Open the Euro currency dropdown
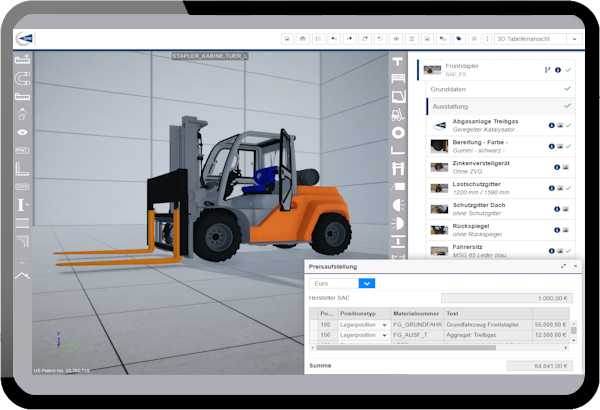Image resolution: width=600 pixels, height=410 pixels. (x=367, y=283)
